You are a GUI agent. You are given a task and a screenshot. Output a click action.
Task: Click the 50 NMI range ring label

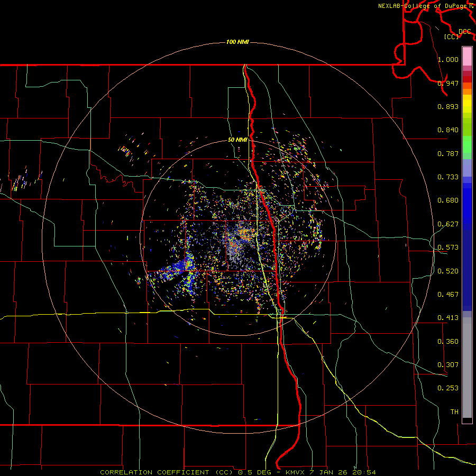tap(237, 140)
